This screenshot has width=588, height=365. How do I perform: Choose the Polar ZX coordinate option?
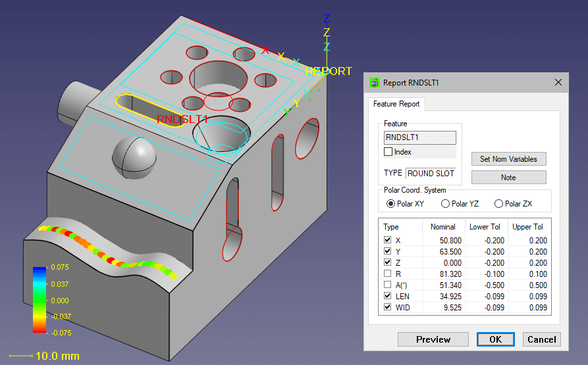pos(500,204)
